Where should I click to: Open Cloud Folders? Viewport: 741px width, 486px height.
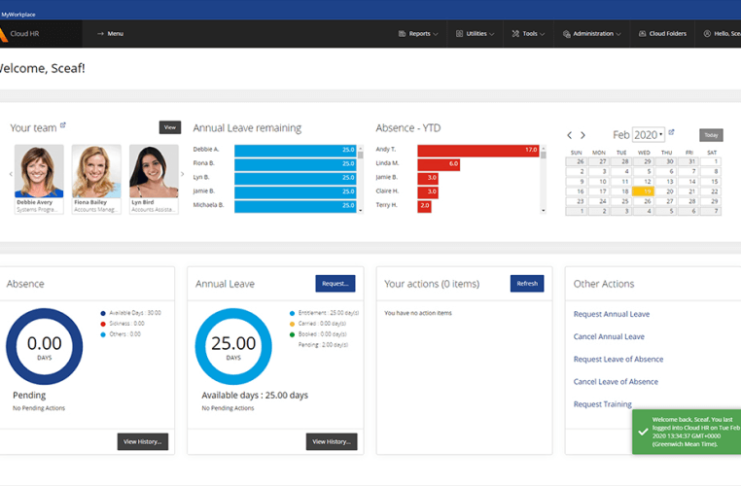(x=663, y=34)
